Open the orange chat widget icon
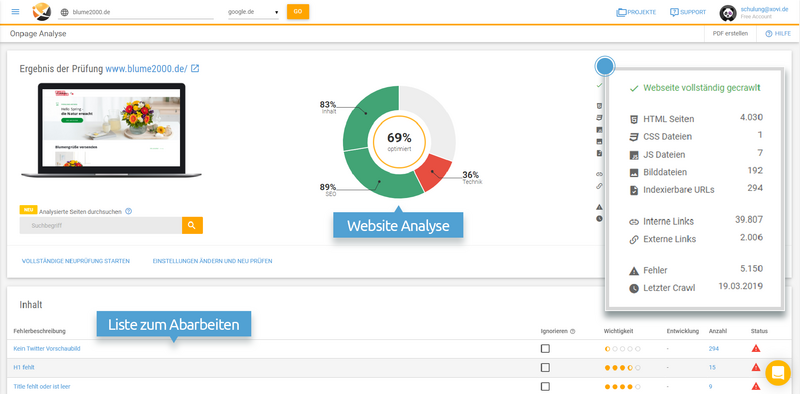This screenshot has height=394, width=800. click(x=778, y=373)
